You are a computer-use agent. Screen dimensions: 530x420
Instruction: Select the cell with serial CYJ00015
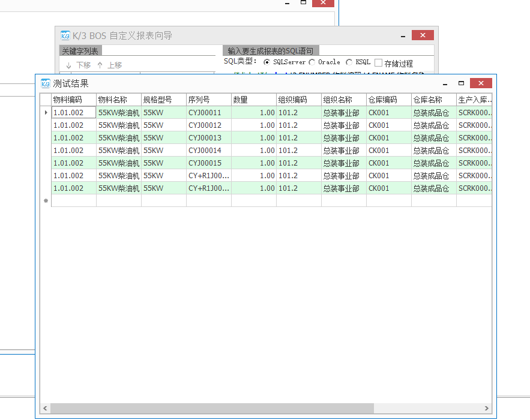click(208, 163)
